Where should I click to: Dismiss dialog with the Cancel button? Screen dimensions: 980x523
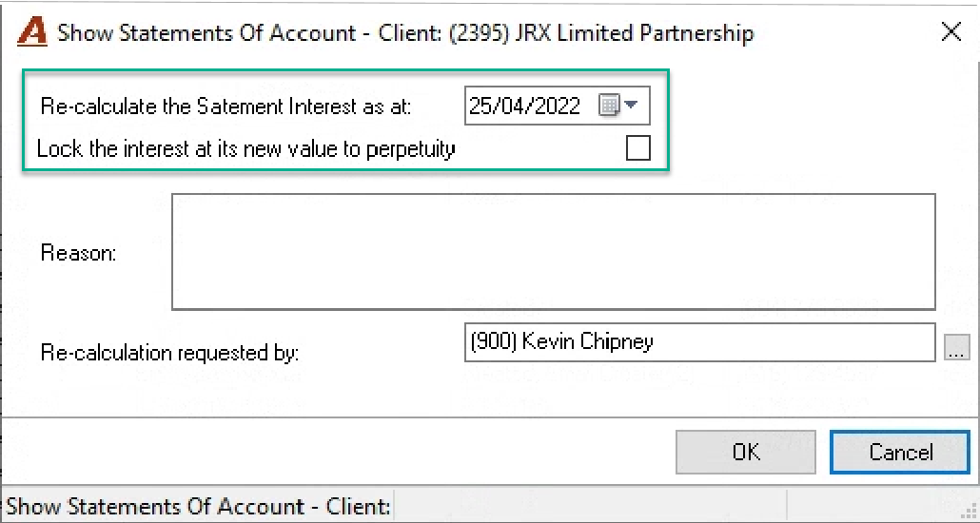(x=900, y=452)
